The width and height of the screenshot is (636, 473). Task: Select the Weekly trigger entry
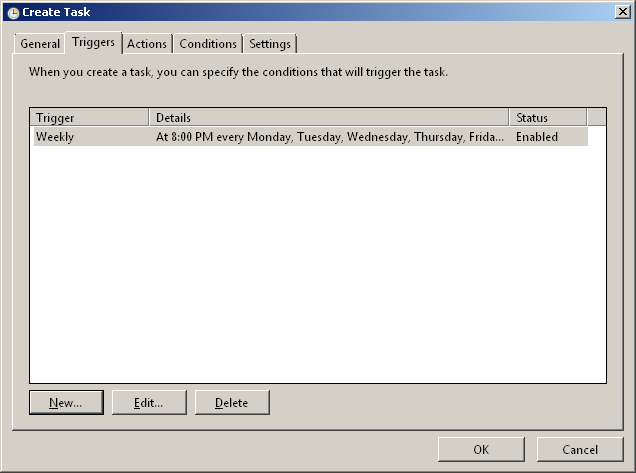[55, 137]
